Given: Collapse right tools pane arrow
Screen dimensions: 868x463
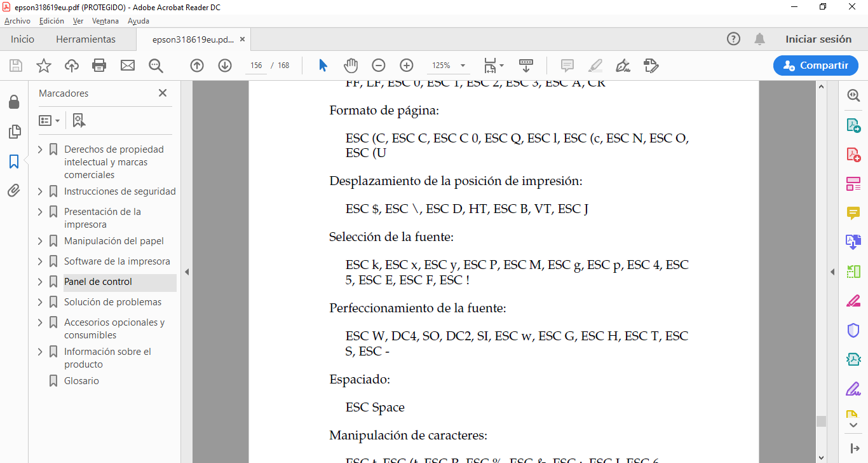Looking at the screenshot, I should pyautogui.click(x=832, y=272).
